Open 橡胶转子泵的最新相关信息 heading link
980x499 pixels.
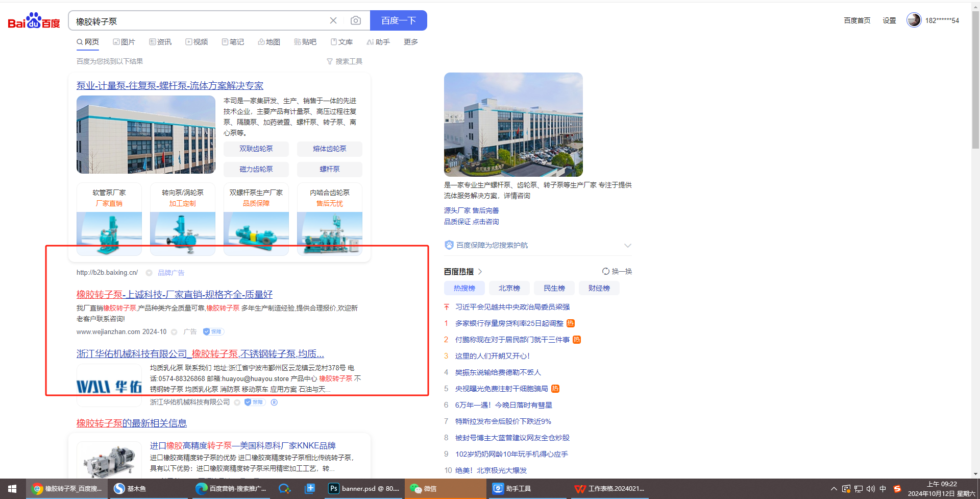[x=132, y=423]
